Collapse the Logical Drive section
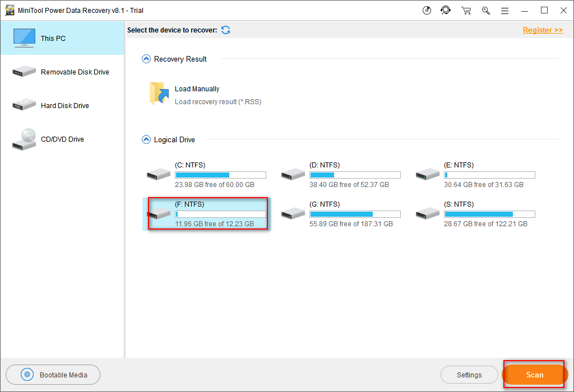574x392 pixels. click(146, 139)
